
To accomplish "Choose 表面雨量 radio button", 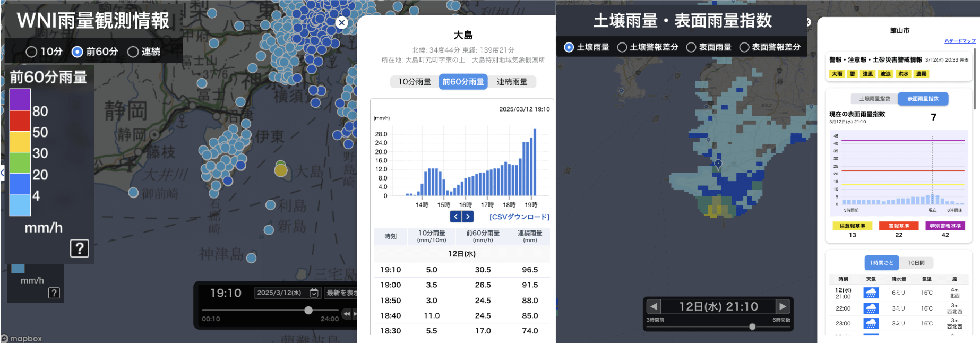I will 691,47.
